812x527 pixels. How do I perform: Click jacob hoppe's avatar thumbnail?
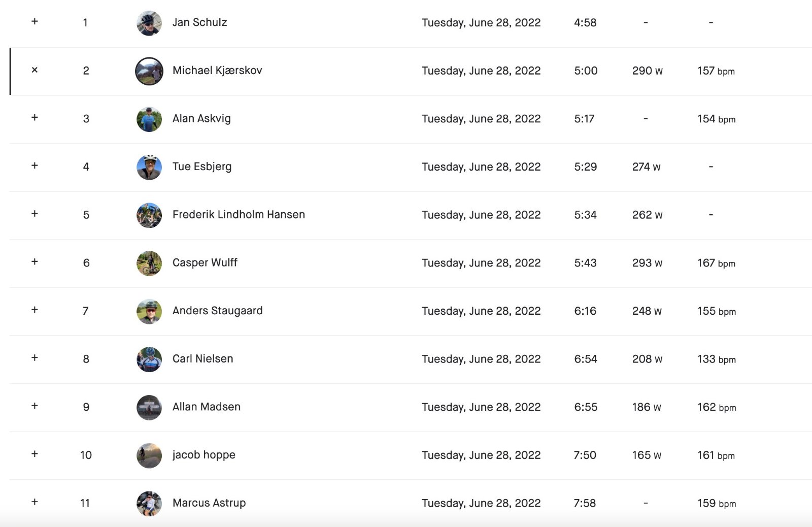point(149,455)
